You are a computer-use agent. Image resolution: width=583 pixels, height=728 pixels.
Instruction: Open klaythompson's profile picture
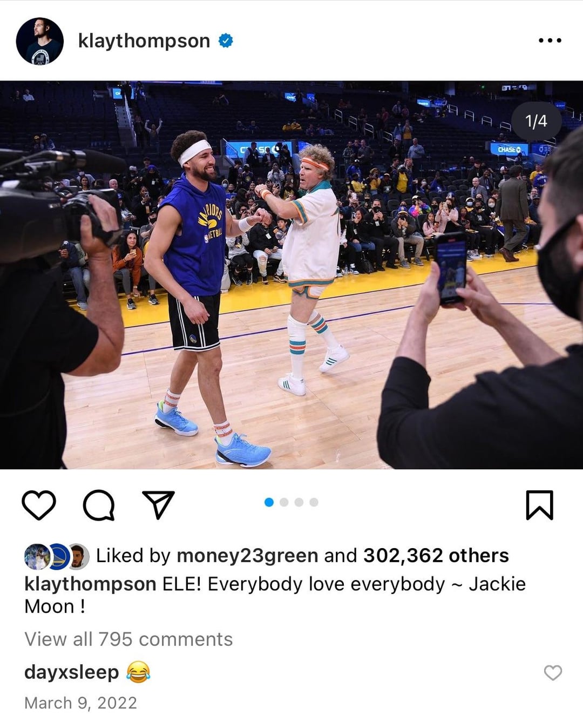[x=40, y=41]
